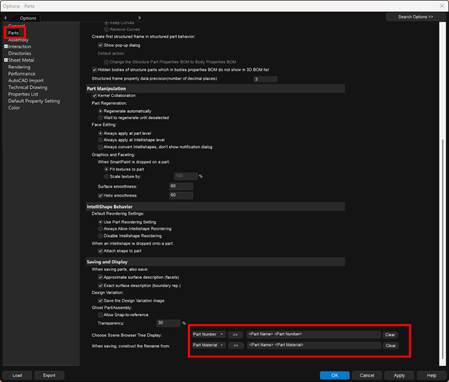The width and height of the screenshot is (449, 382).
Task: Clear the filename construction field
Action: (390, 346)
